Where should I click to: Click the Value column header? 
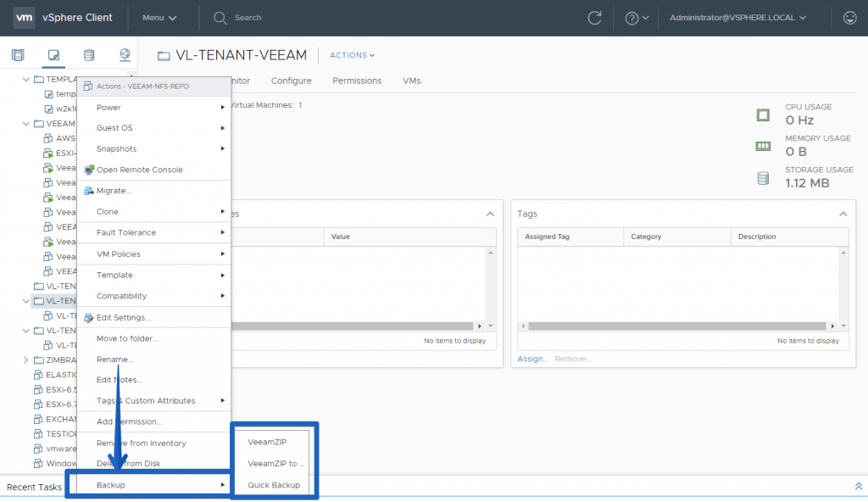tap(409, 237)
